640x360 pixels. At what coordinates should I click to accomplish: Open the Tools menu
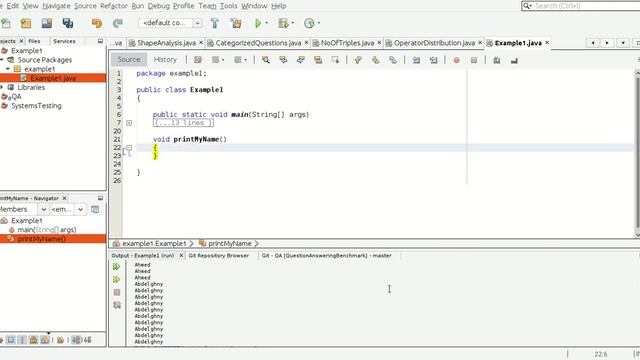(x=228, y=6)
